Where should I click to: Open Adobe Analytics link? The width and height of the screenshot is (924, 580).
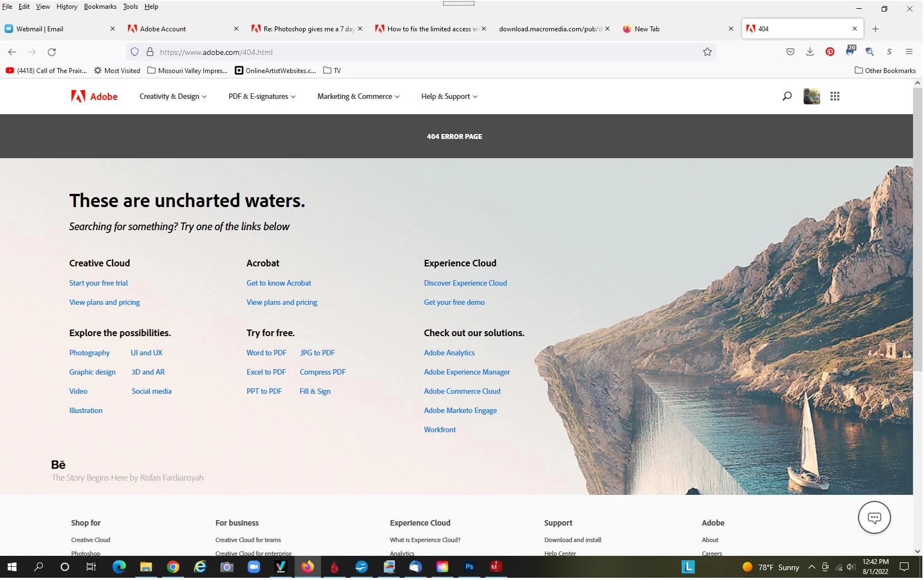click(449, 353)
